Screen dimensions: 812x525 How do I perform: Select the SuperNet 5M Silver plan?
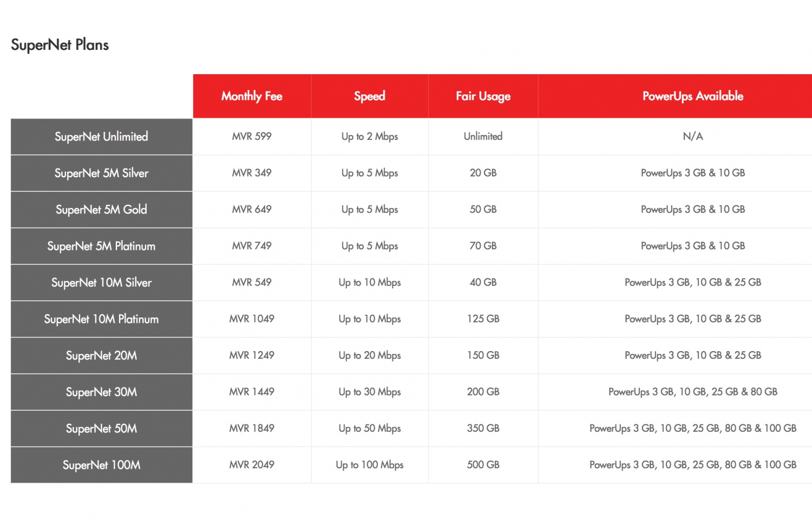click(x=101, y=173)
